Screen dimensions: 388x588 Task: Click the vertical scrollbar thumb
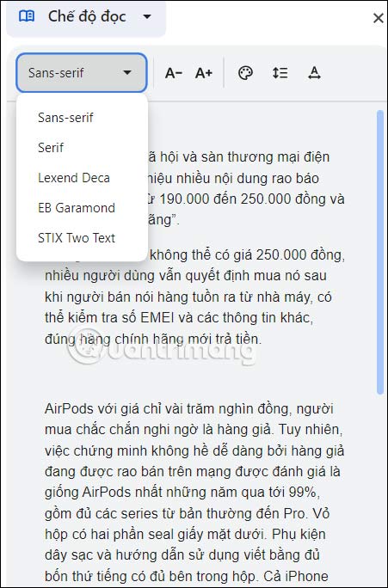[380, 252]
